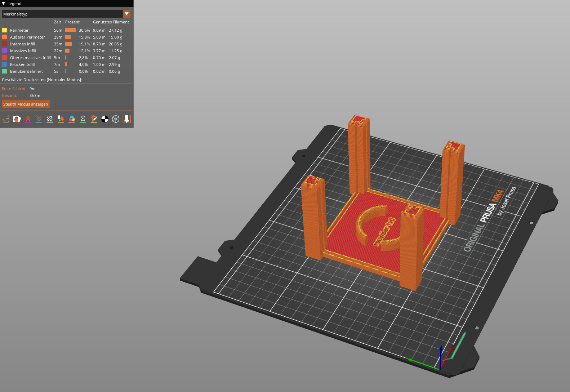Click Geschätzte Druckzeiten heading text

(42, 80)
